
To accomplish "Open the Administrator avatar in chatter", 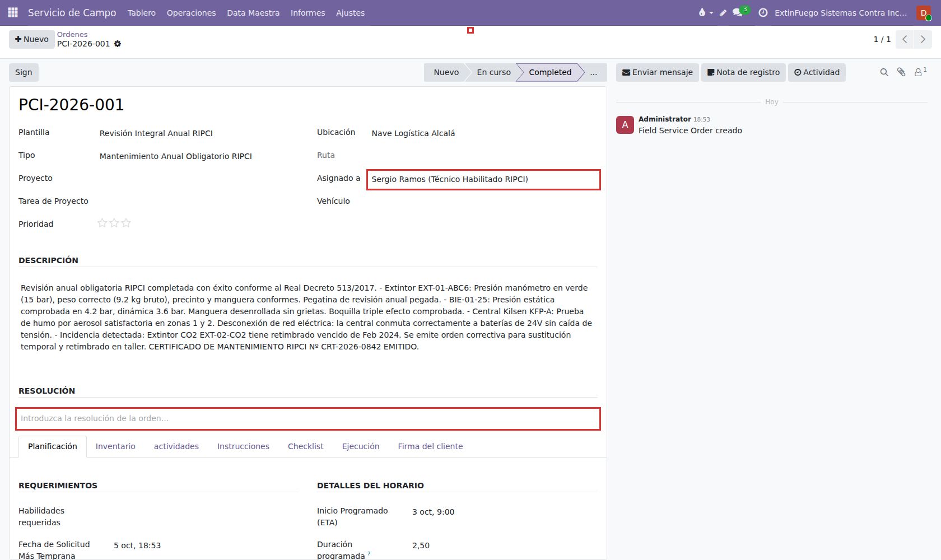I will [625, 125].
